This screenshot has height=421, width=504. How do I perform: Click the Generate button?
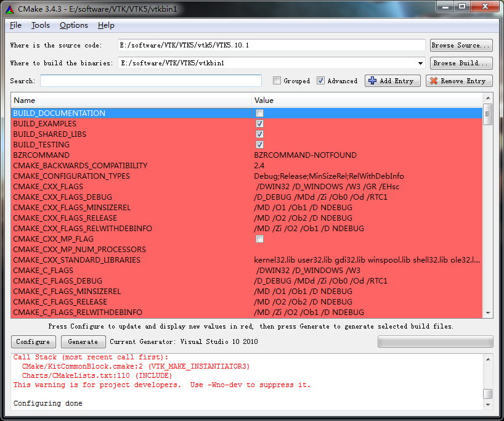click(x=83, y=341)
